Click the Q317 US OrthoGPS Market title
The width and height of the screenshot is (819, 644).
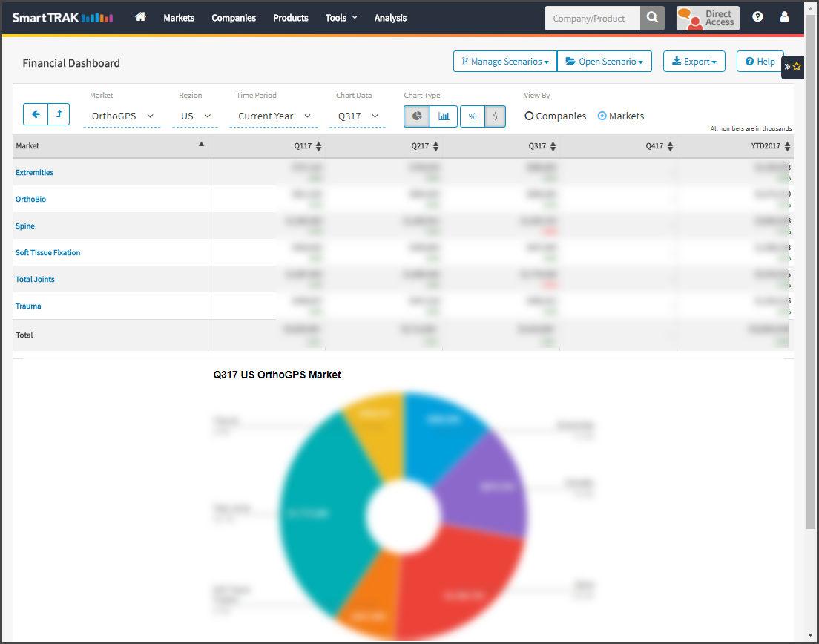(x=277, y=375)
